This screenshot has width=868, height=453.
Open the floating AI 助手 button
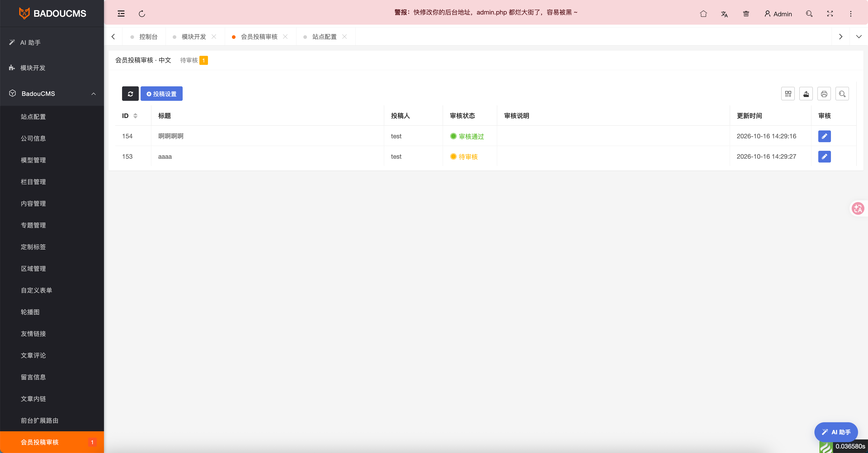[836, 432]
